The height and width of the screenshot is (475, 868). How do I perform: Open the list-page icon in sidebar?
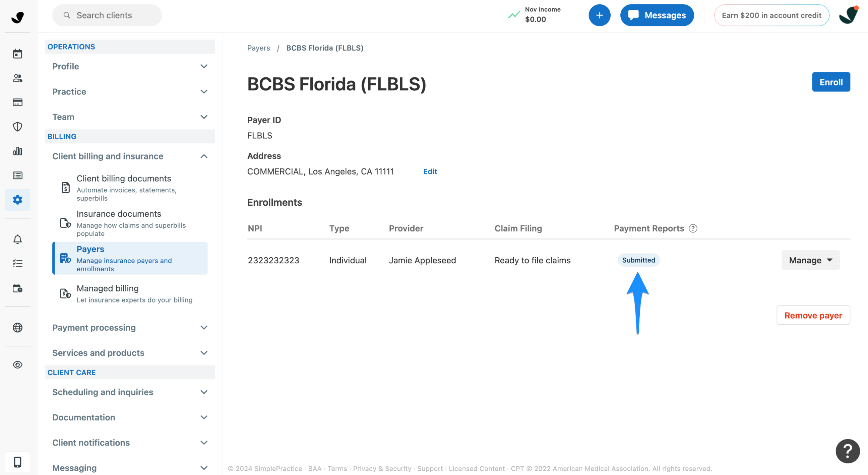click(x=17, y=175)
